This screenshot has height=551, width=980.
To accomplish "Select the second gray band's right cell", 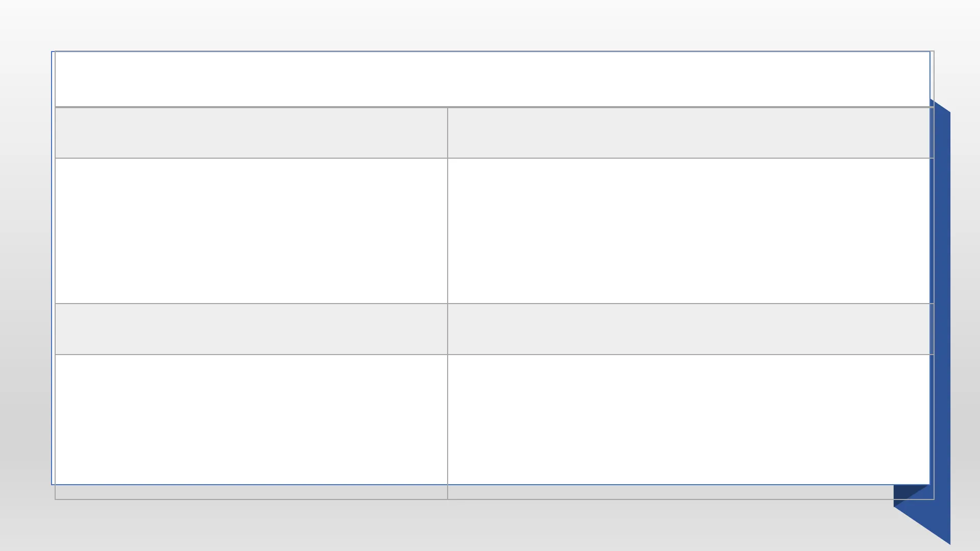I will pyautogui.click(x=689, y=329).
